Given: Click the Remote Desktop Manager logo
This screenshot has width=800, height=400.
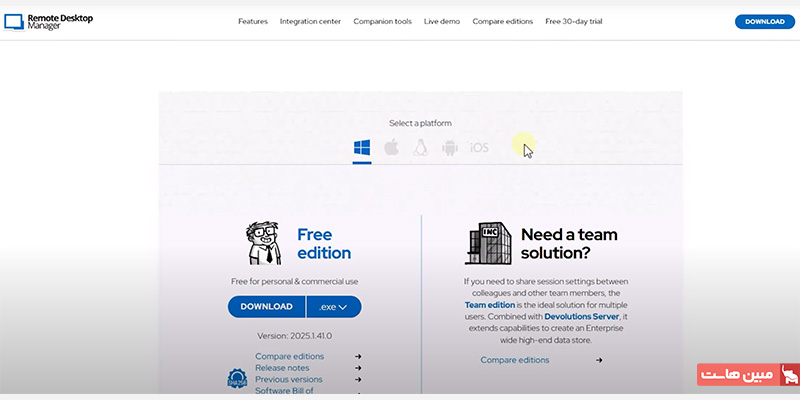Looking at the screenshot, I should [x=48, y=21].
